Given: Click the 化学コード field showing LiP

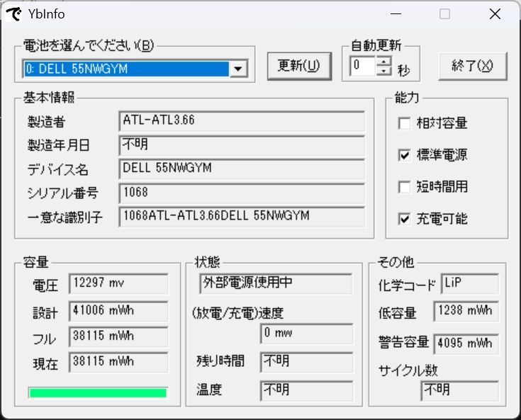Looking at the screenshot, I should pos(469,283).
